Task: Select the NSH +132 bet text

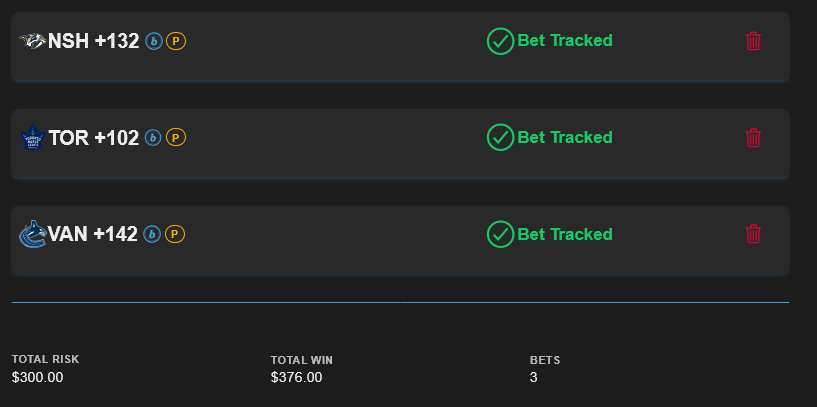Action: [93, 41]
